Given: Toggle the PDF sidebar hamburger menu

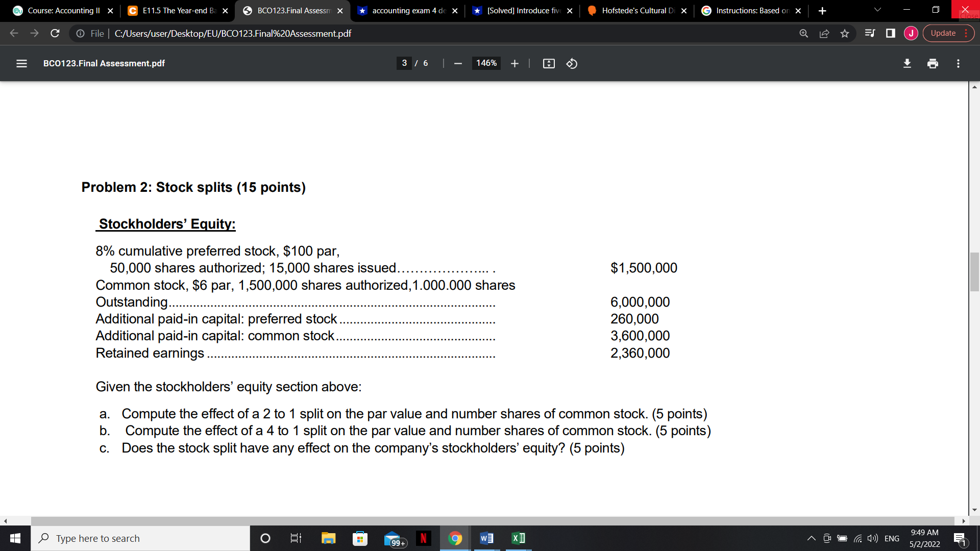Looking at the screenshot, I should [21, 63].
